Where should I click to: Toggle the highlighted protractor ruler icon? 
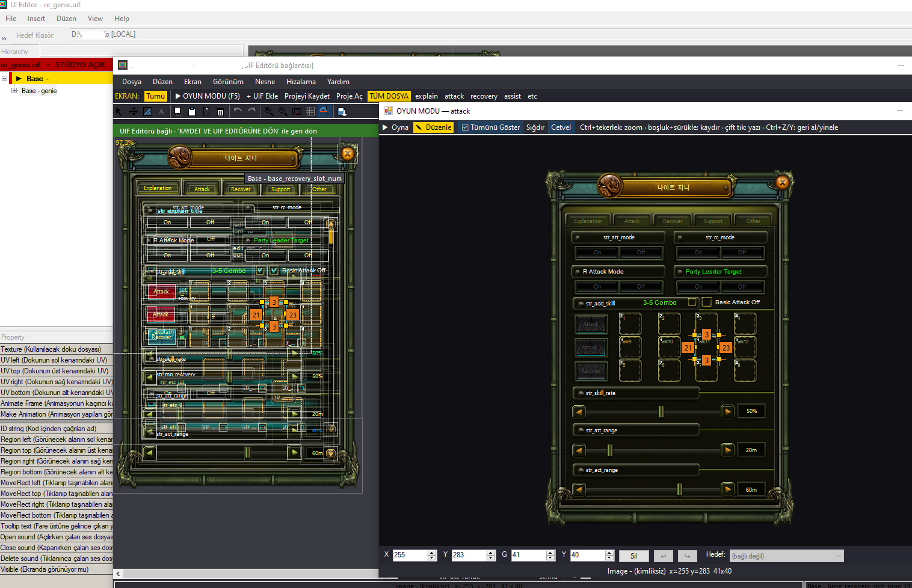coord(324,111)
